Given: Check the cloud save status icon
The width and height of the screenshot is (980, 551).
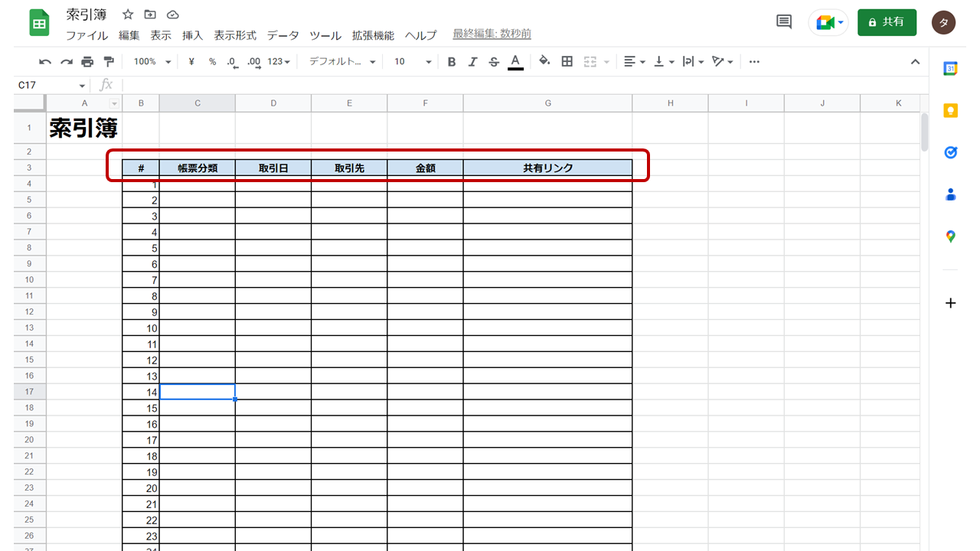Looking at the screenshot, I should 172,15.
